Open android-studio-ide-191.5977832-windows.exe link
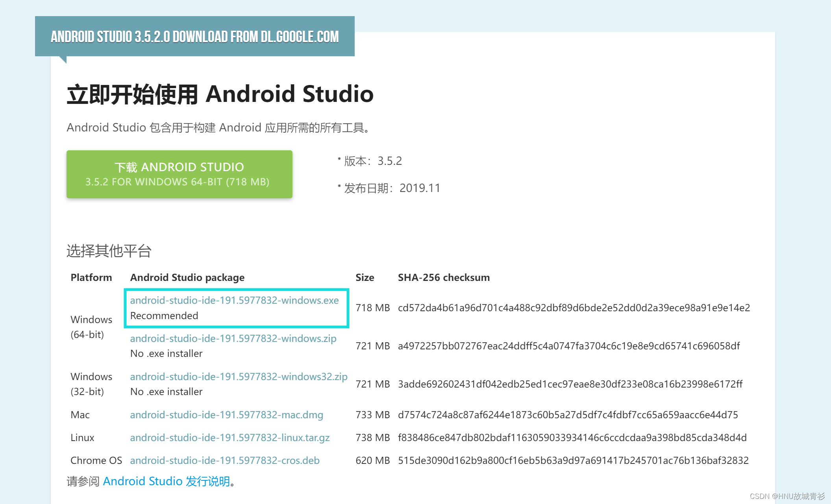The height and width of the screenshot is (504, 831). coord(234,300)
